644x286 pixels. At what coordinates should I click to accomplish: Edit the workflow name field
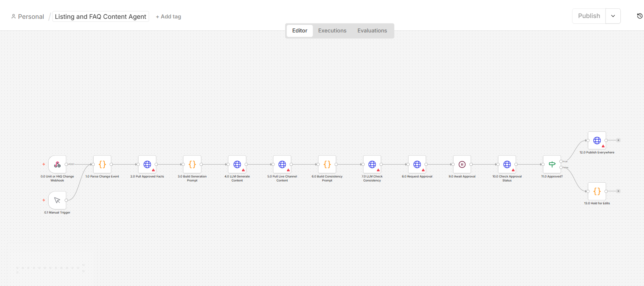coord(101,16)
